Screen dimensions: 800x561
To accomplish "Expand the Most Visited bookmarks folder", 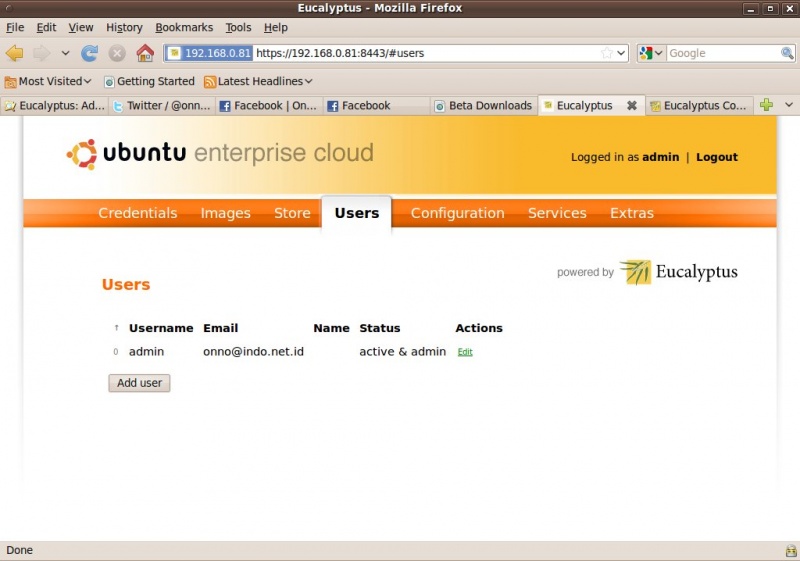I will [x=48, y=81].
